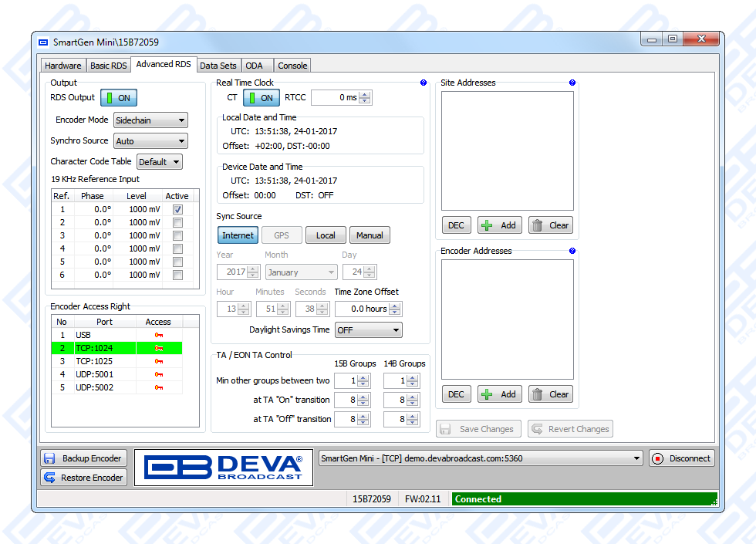This screenshot has height=544, width=756.
Task: Click the Encoder Addresses help icon
Action: click(x=572, y=251)
